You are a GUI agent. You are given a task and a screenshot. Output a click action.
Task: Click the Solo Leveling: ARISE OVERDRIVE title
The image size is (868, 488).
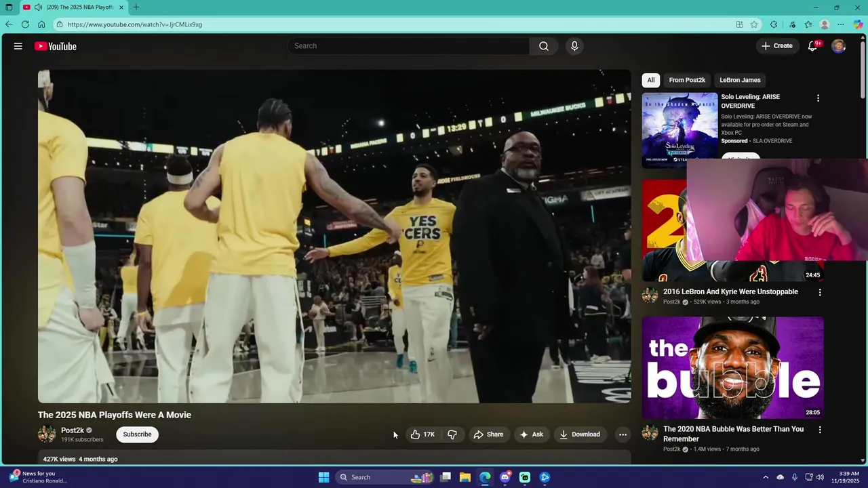pos(750,101)
